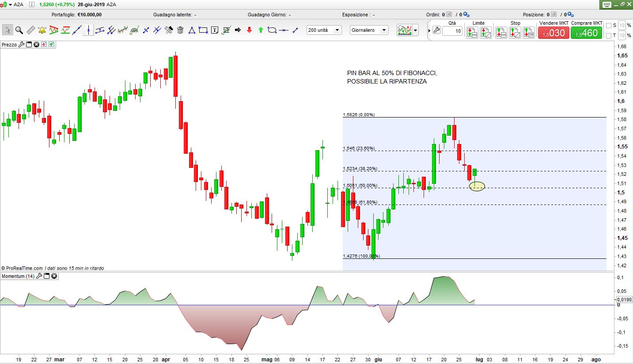The height and width of the screenshot is (364, 633).
Task: Choose the Fibonacci arcs drawing tool
Action: 134,30
